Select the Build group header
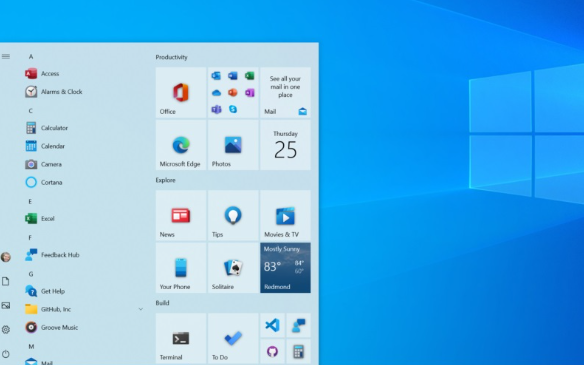Image resolution: width=584 pixels, height=365 pixels. 162,303
